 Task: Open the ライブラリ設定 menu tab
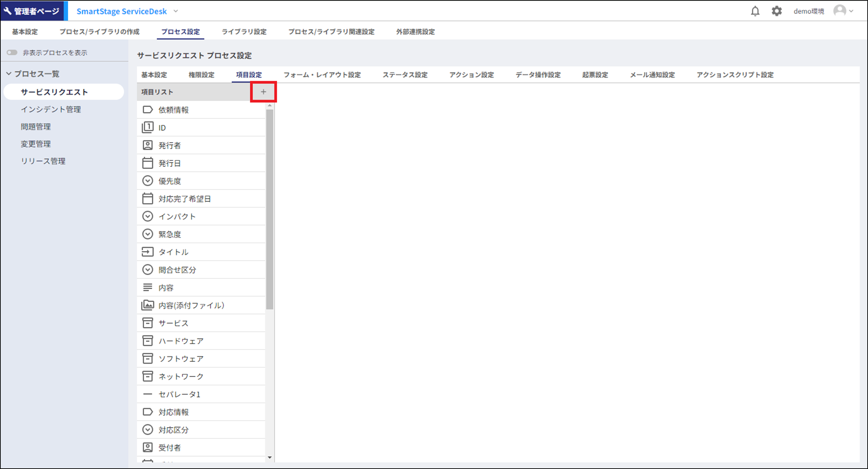[244, 32]
